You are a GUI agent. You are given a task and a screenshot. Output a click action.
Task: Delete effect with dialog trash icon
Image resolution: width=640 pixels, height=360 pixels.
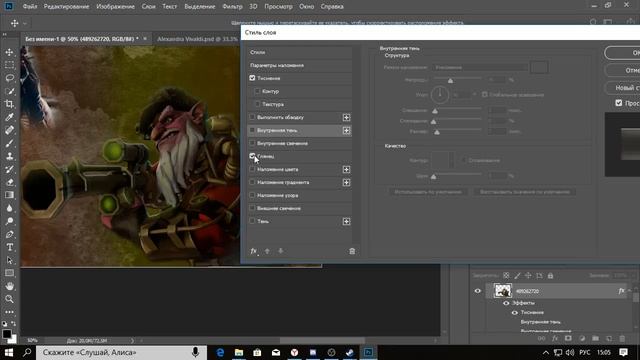(x=352, y=251)
